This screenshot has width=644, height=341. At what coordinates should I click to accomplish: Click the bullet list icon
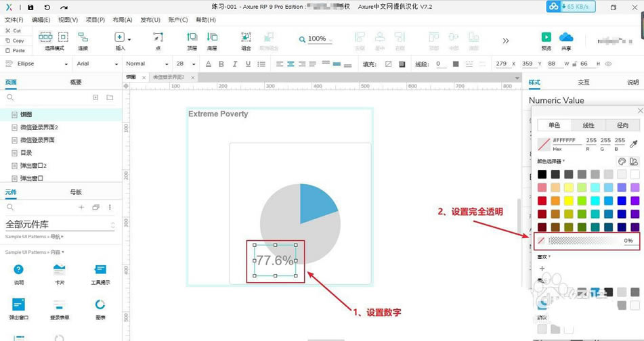[261, 64]
